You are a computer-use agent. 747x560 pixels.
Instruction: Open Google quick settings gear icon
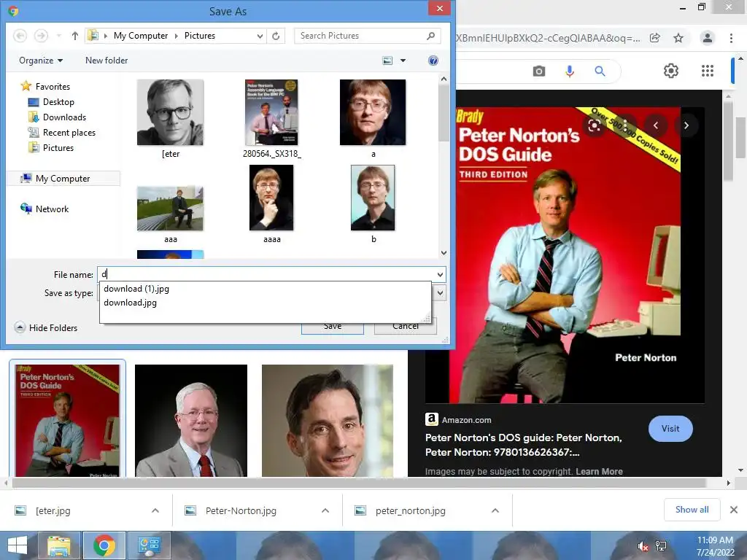pyautogui.click(x=671, y=71)
